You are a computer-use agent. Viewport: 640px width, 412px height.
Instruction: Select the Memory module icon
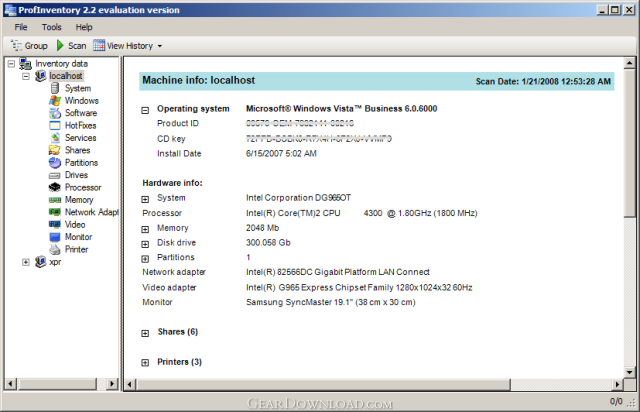[x=55, y=200]
